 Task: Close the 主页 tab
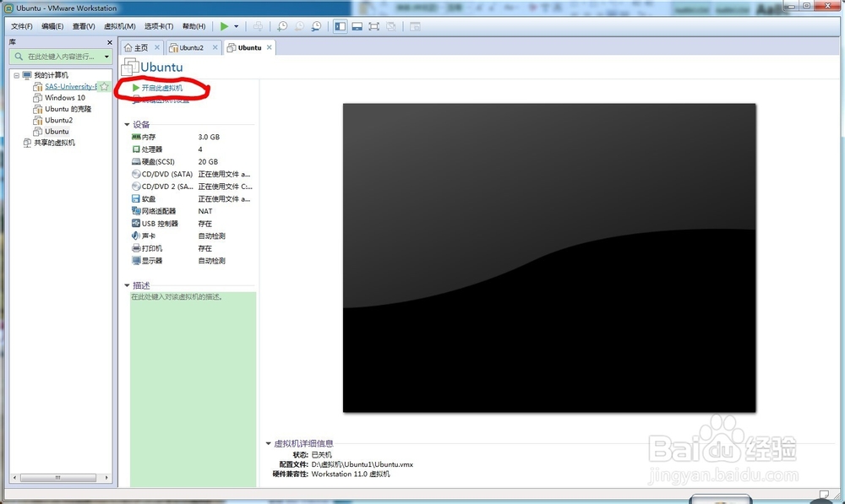tap(157, 47)
